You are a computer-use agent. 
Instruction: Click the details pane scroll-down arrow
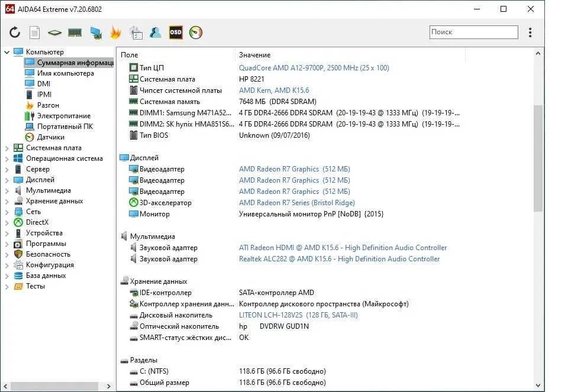click(538, 385)
